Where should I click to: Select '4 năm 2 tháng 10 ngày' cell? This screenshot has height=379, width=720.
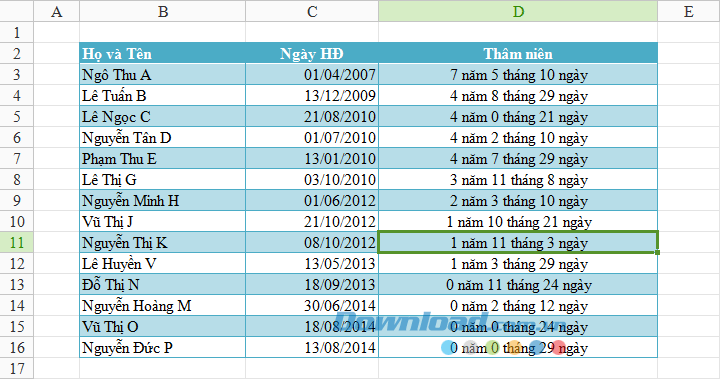pyautogui.click(x=518, y=137)
